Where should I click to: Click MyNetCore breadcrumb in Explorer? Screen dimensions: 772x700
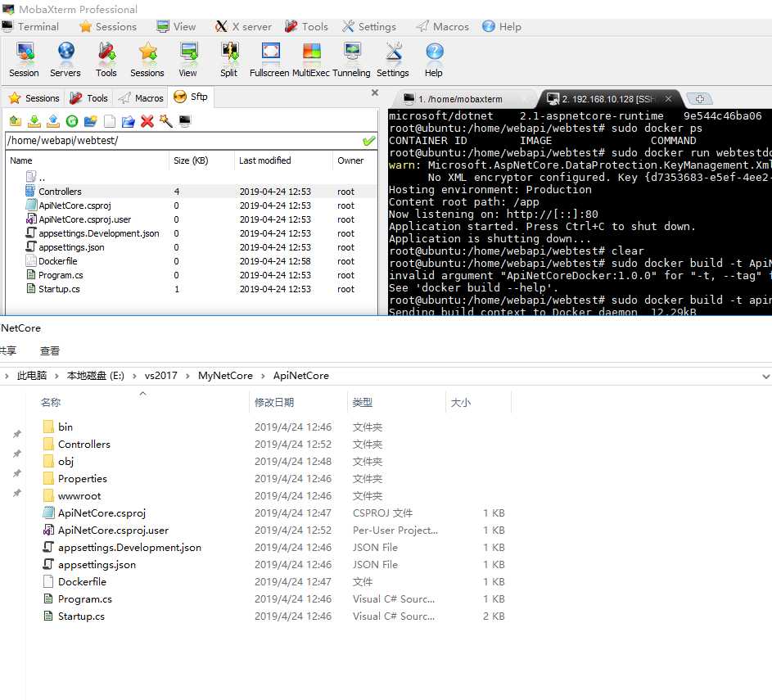point(225,376)
